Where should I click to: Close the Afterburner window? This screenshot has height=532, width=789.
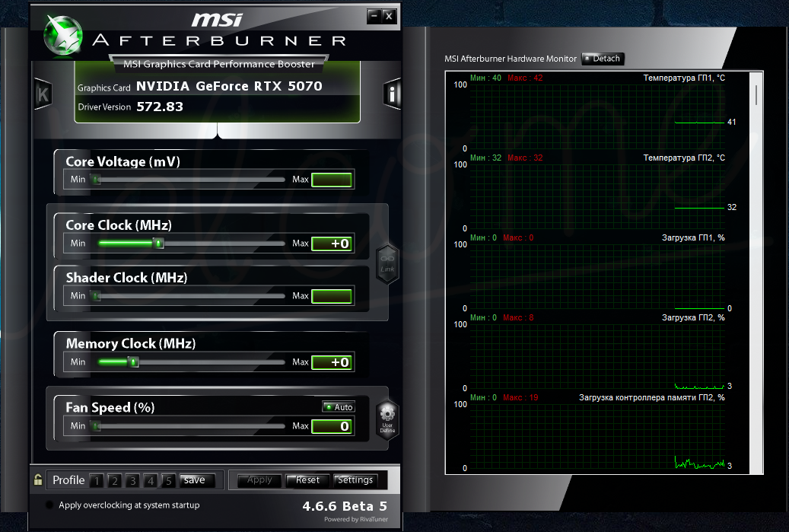[389, 16]
